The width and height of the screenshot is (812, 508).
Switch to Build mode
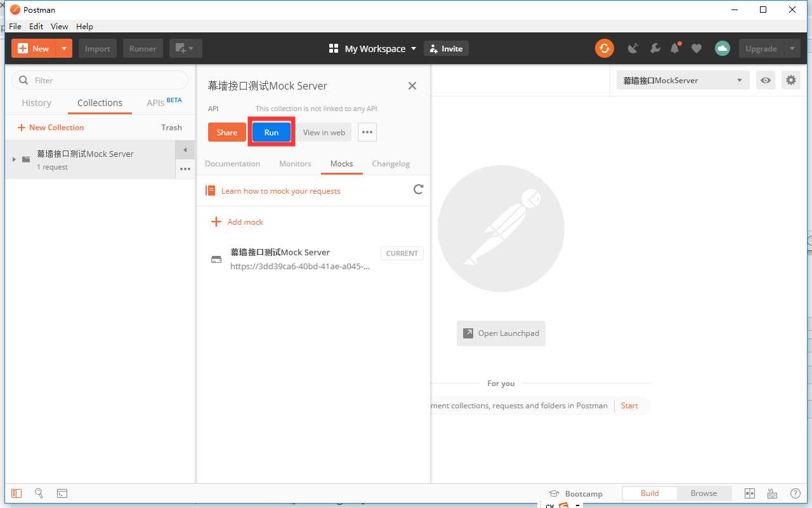pos(650,493)
